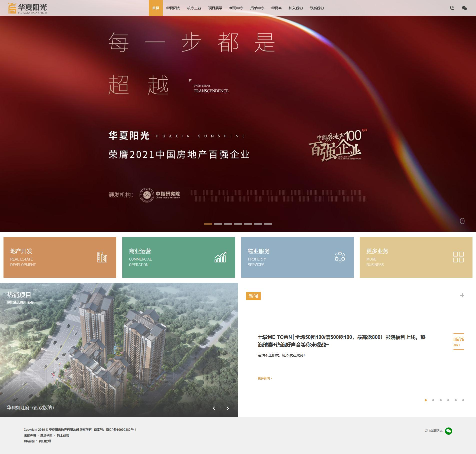The image size is (476, 454).
Task: Show the previous hot selling project
Action: [x=214, y=408]
